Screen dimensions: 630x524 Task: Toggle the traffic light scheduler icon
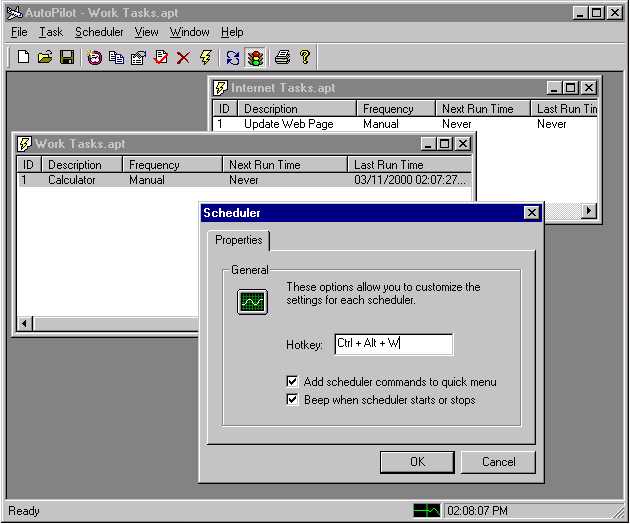click(256, 58)
